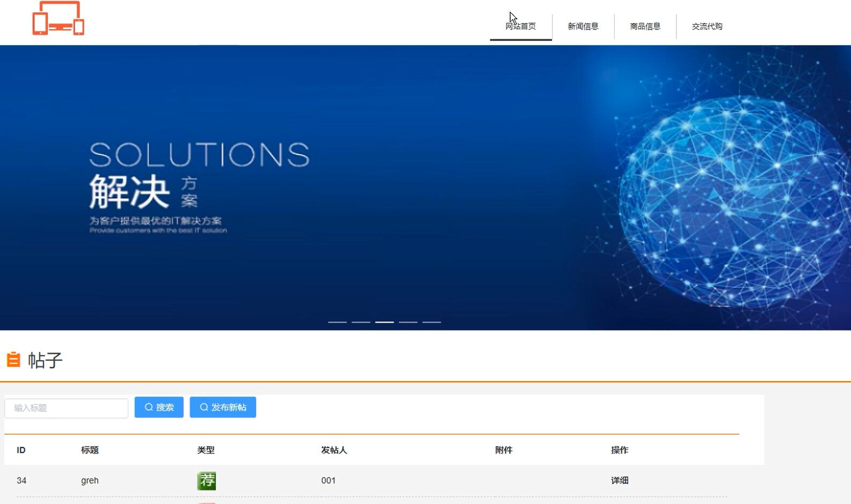Open 详细 for the greh post
The image size is (851, 504).
620,480
